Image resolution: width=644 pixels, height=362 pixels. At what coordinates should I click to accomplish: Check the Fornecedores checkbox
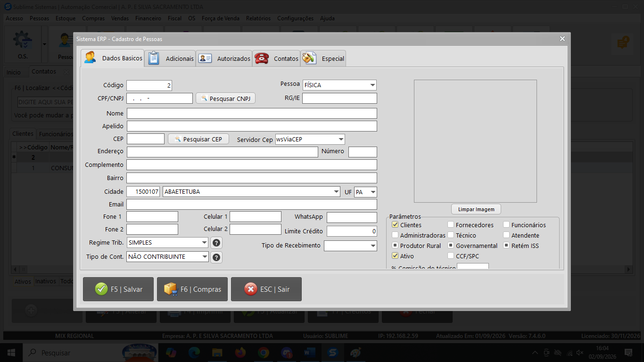point(451,225)
